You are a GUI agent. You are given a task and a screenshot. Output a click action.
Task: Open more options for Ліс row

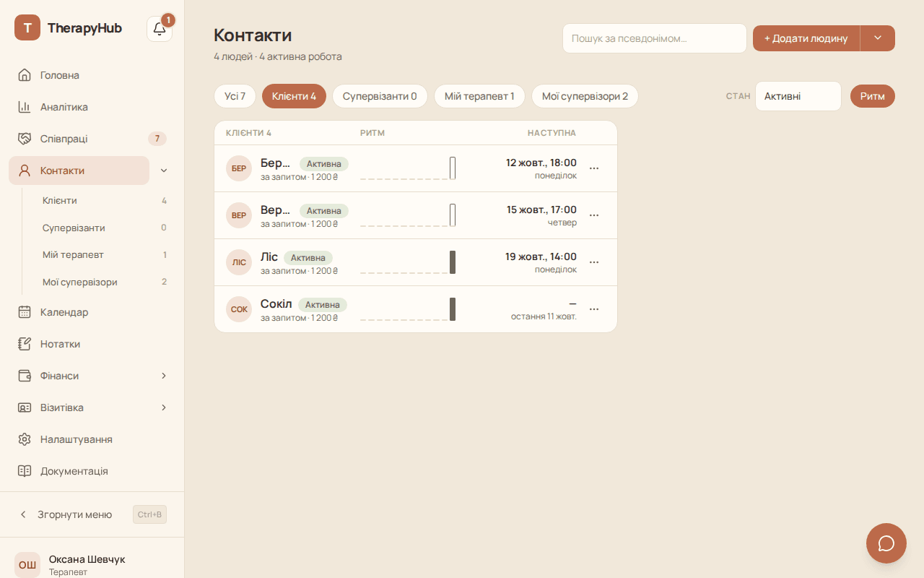click(x=594, y=262)
